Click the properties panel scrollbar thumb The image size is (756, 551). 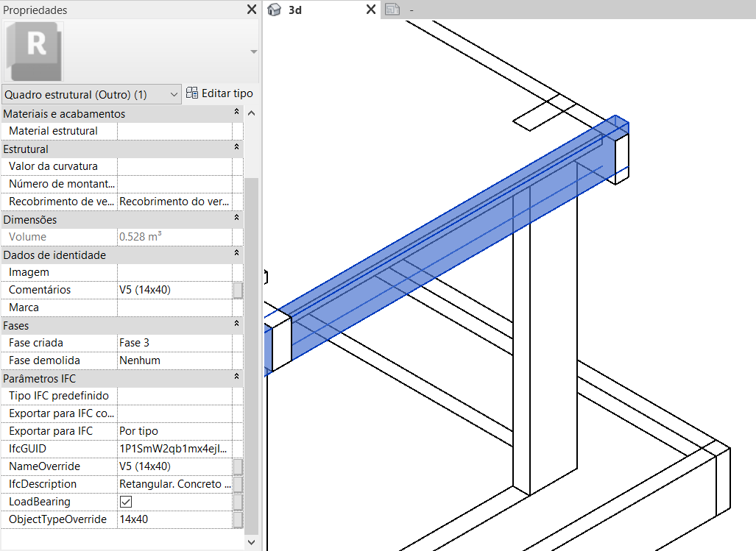[x=251, y=355]
